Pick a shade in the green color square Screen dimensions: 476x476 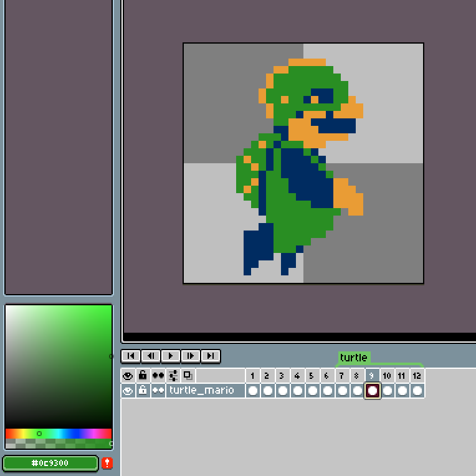pyautogui.click(x=59, y=366)
